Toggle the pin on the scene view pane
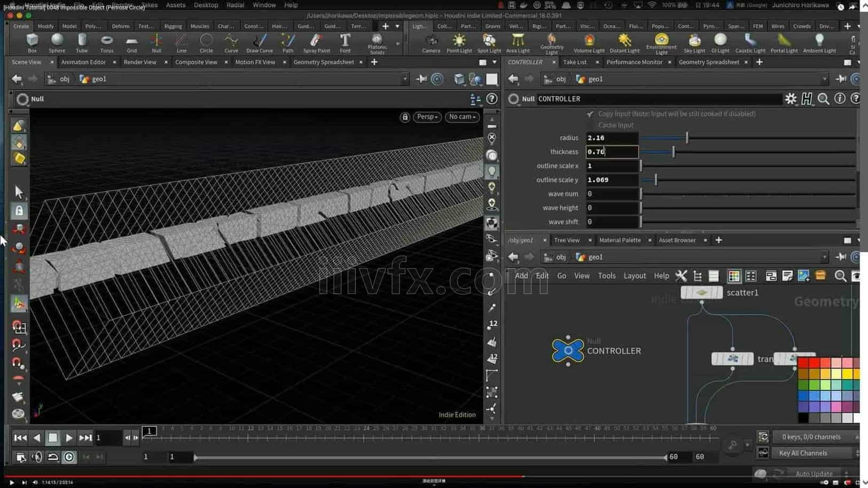 [x=421, y=79]
